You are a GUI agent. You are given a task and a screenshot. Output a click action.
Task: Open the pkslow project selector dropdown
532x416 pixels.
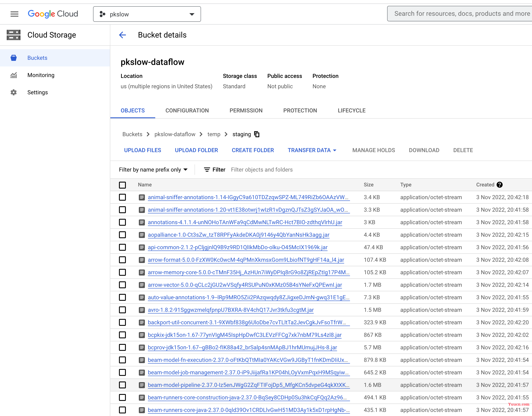pos(147,14)
